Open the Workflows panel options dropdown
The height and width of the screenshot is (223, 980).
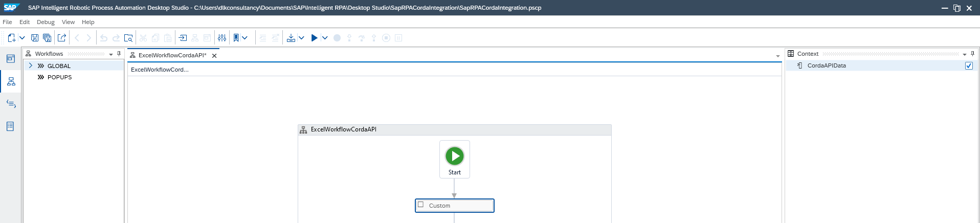click(x=111, y=54)
